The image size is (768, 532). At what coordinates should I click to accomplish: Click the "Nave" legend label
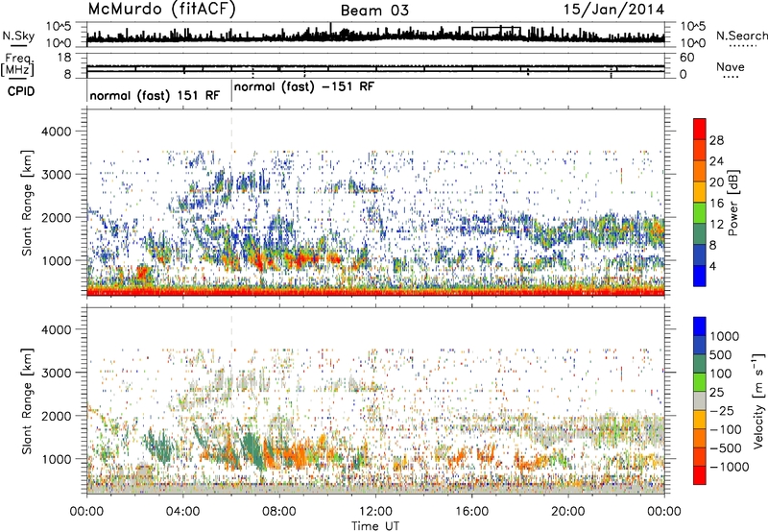point(730,66)
